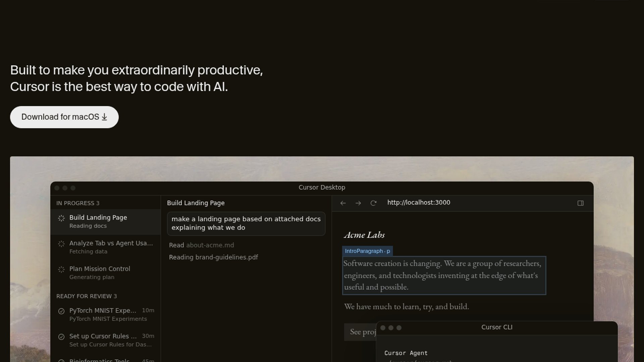Open the about-acme.md read entry
The height and width of the screenshot is (362, 644).
coord(210,245)
